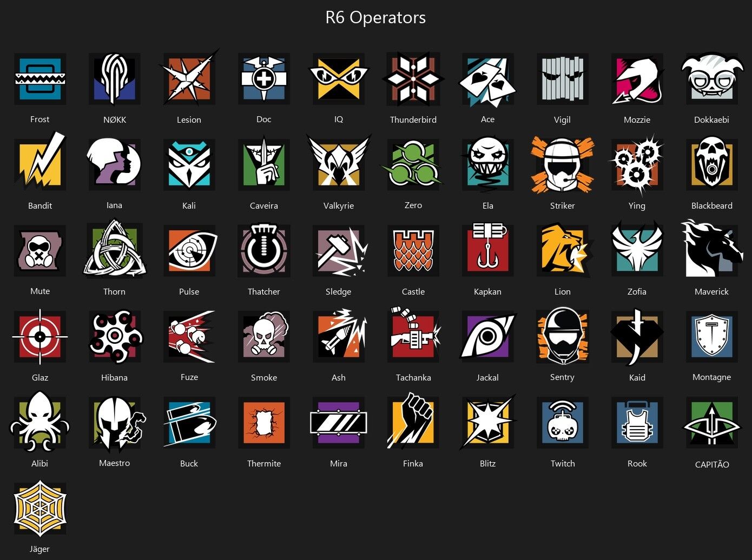The height and width of the screenshot is (560, 752).
Task: Select the Kapkan hook trap icon
Action: tap(488, 250)
